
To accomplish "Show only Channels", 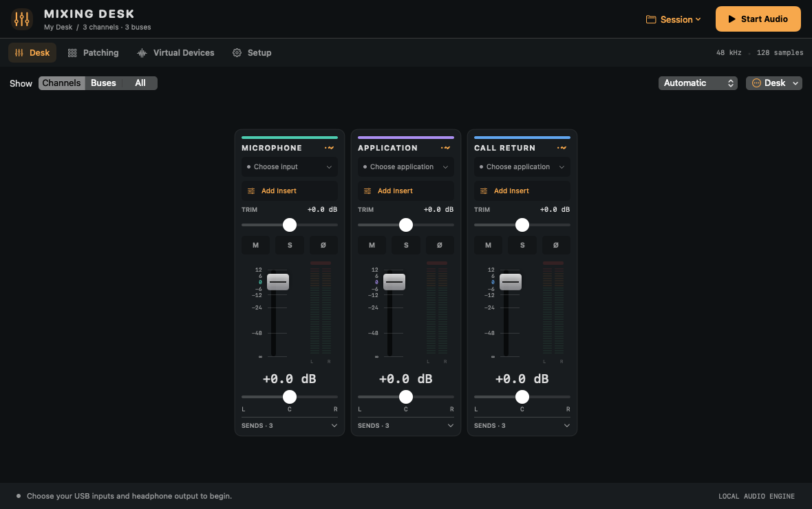I will click(62, 83).
